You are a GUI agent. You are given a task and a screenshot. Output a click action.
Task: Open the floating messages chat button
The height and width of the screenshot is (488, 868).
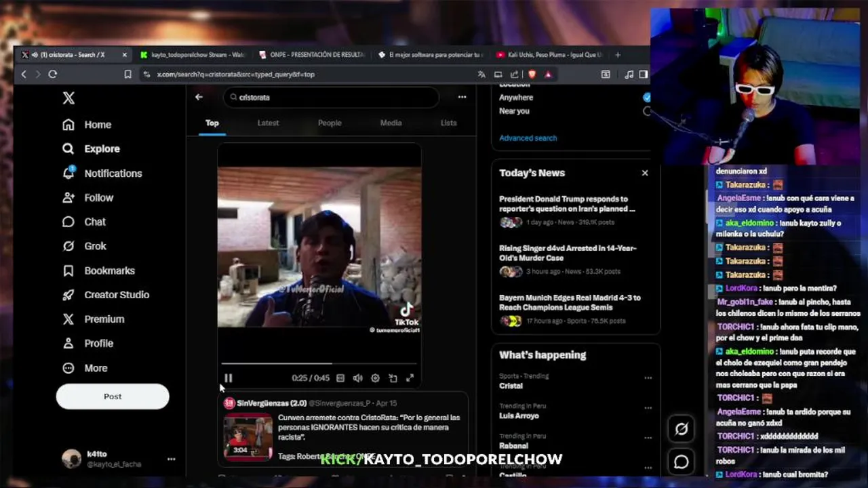[681, 462]
